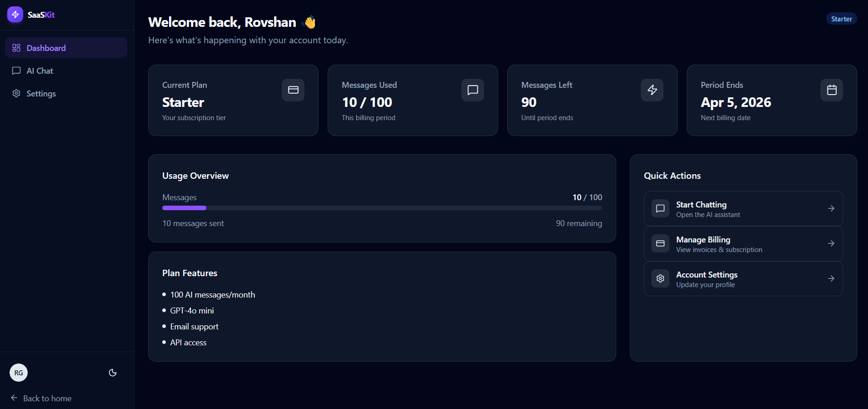Click the waving hand emoji in the heading

tap(309, 22)
